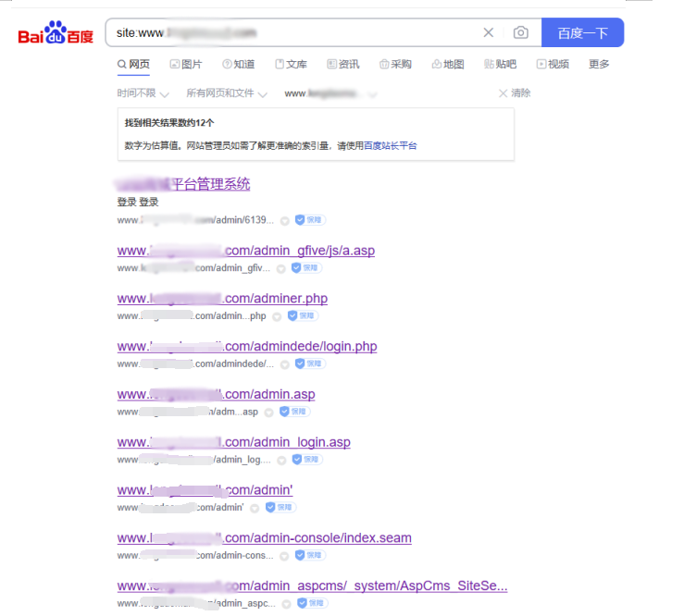Click the 保障 shield badge under admin.asp result

pos(295,412)
